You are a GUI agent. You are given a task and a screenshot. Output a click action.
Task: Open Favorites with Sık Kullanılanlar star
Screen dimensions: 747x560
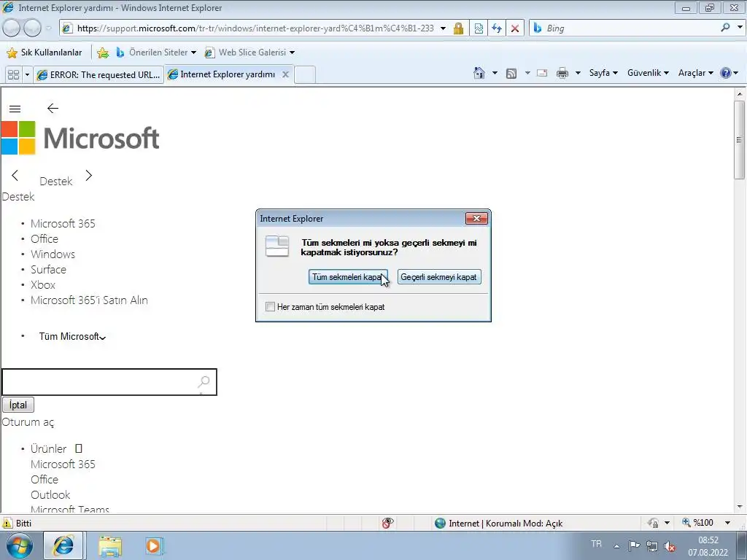[x=44, y=52]
